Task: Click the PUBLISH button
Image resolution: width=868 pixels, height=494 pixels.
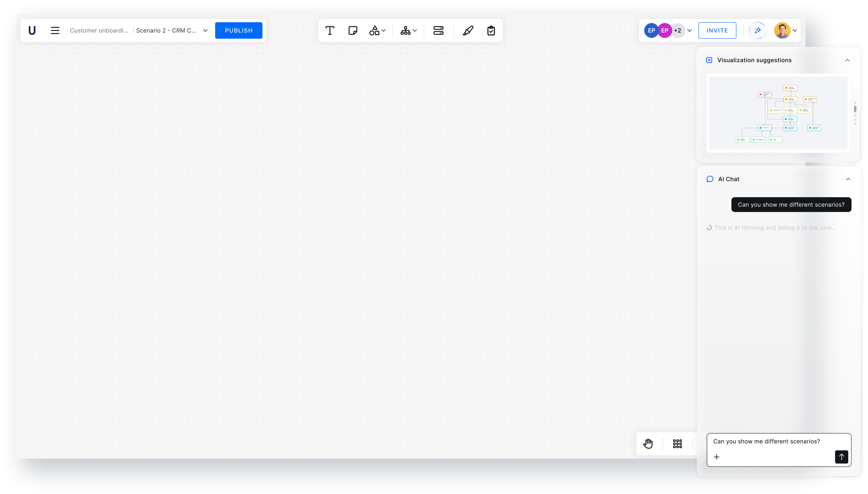Action: (x=239, y=31)
